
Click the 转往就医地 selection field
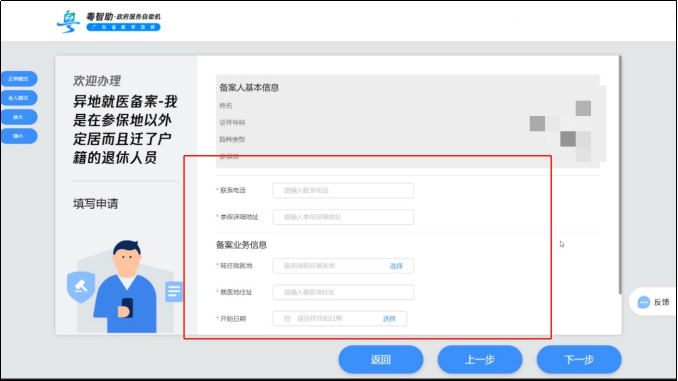[x=343, y=266]
